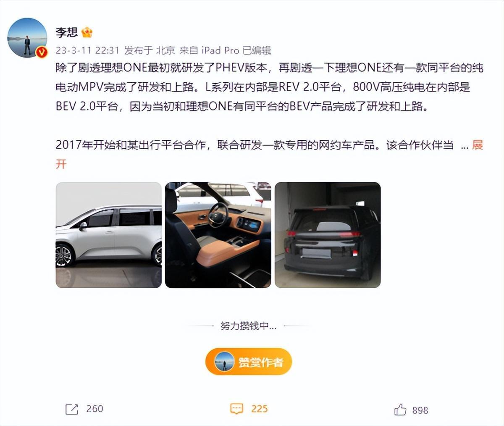Open the orange interior cabin photo
Screen dimensions: 504x426
point(218,235)
